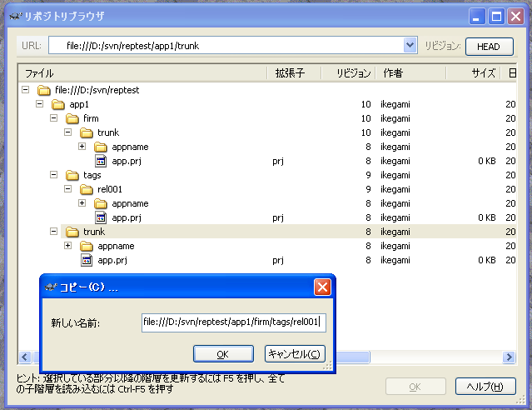Click horizontal scrollbar left arrow

point(25,357)
